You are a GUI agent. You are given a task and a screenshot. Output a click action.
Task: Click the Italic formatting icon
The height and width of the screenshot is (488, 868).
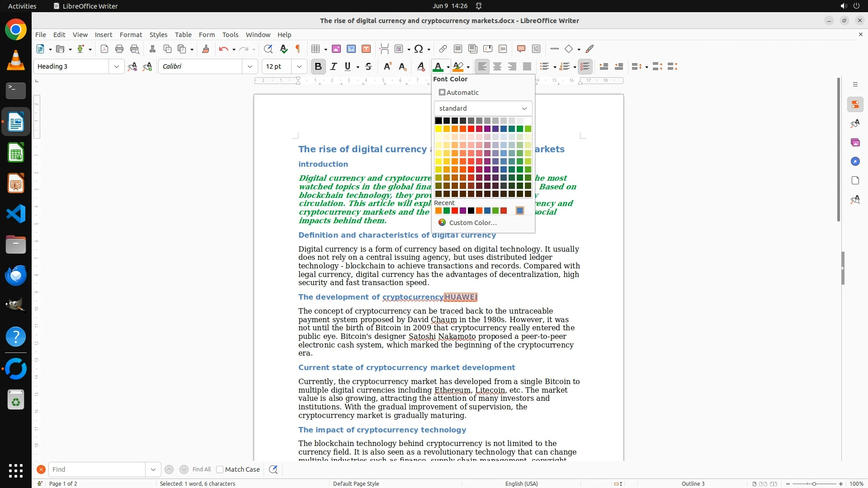tap(334, 66)
